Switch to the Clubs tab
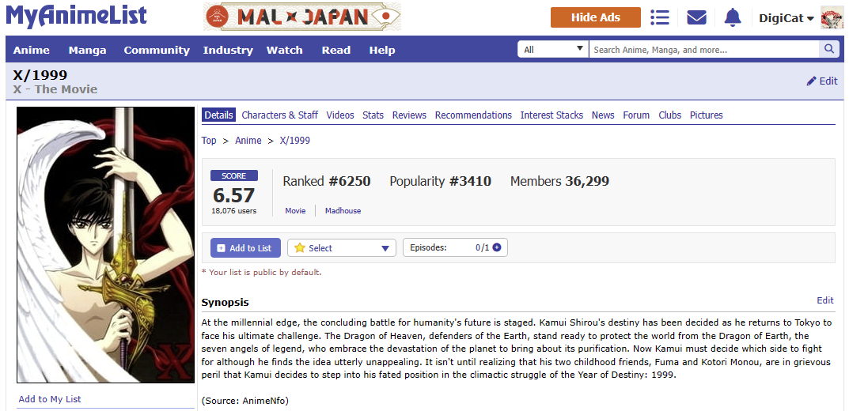 670,115
